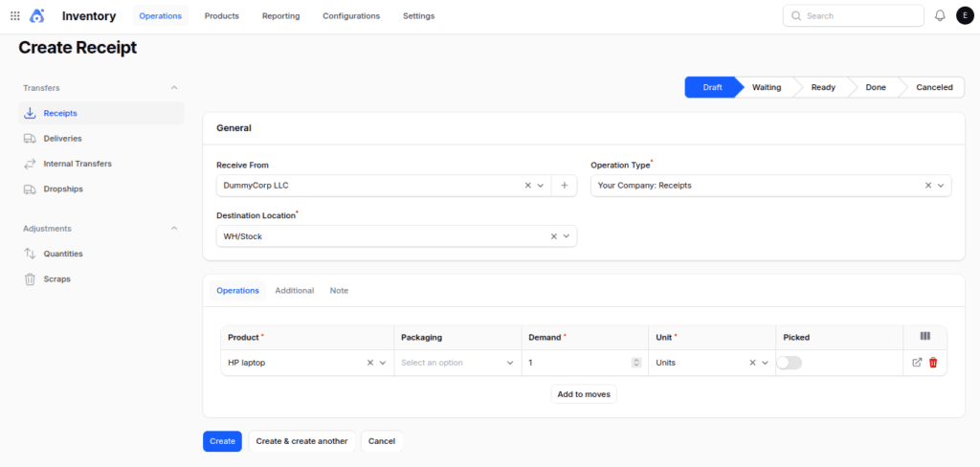Click the magnifier icon in search box
This screenshot has width=980, height=467.
(x=795, y=15)
